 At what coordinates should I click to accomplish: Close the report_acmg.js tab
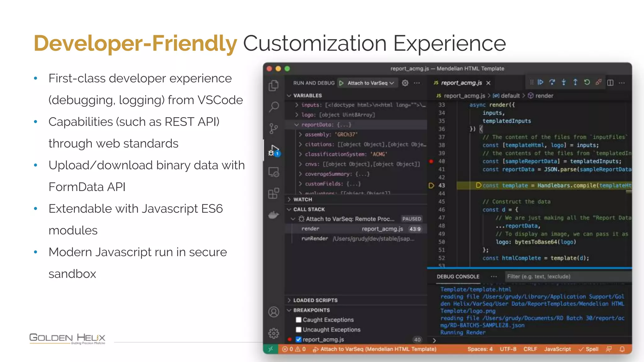(488, 83)
